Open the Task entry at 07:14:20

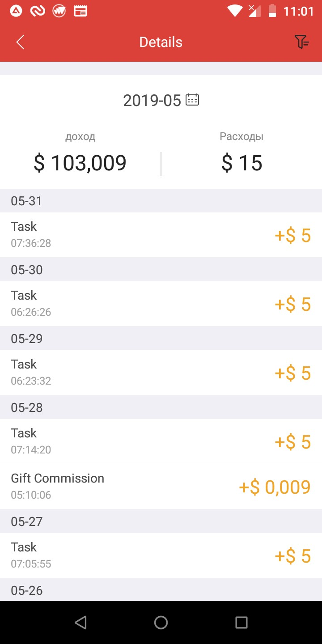(x=161, y=441)
